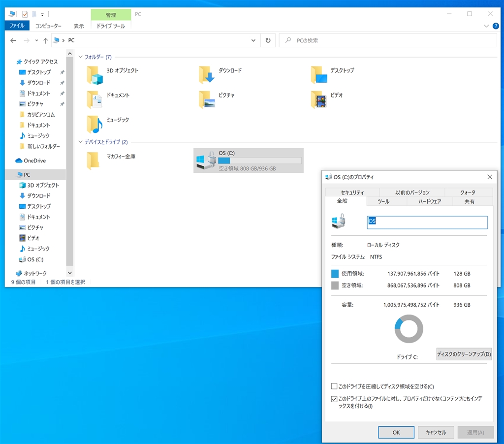Open the ドキュメント folder in main pane
This screenshot has height=444, width=504.
tap(95, 99)
